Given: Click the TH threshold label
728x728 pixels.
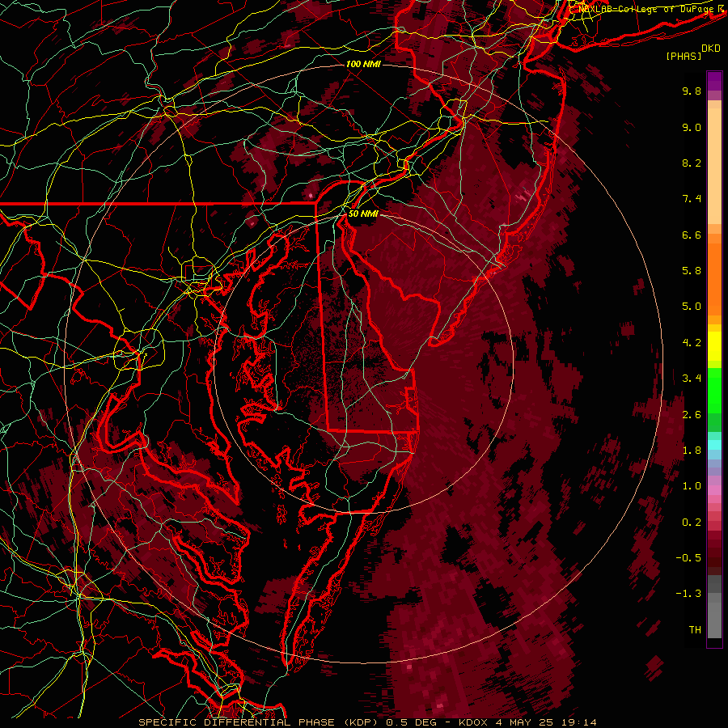Looking at the screenshot, I should pyautogui.click(x=695, y=630).
